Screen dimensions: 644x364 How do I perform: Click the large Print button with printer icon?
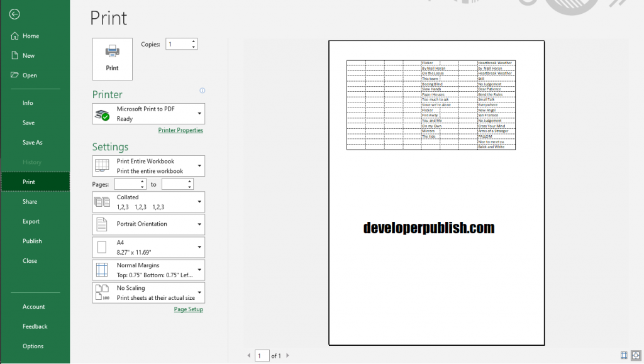112,58
